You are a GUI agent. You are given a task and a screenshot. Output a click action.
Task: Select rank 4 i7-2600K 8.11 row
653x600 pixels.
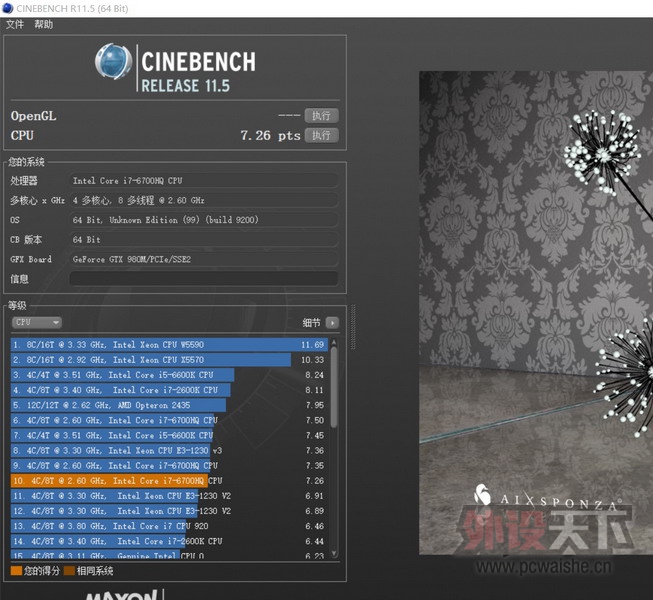click(169, 390)
